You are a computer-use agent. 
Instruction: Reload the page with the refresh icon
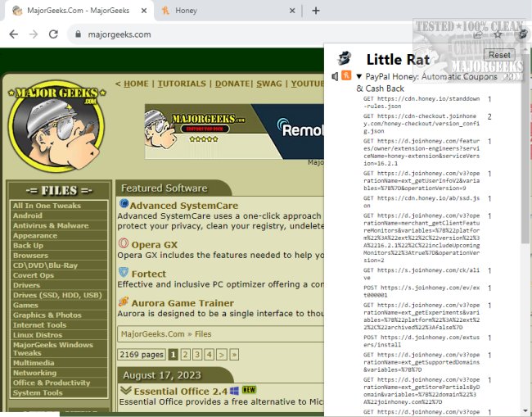pyautogui.click(x=53, y=34)
